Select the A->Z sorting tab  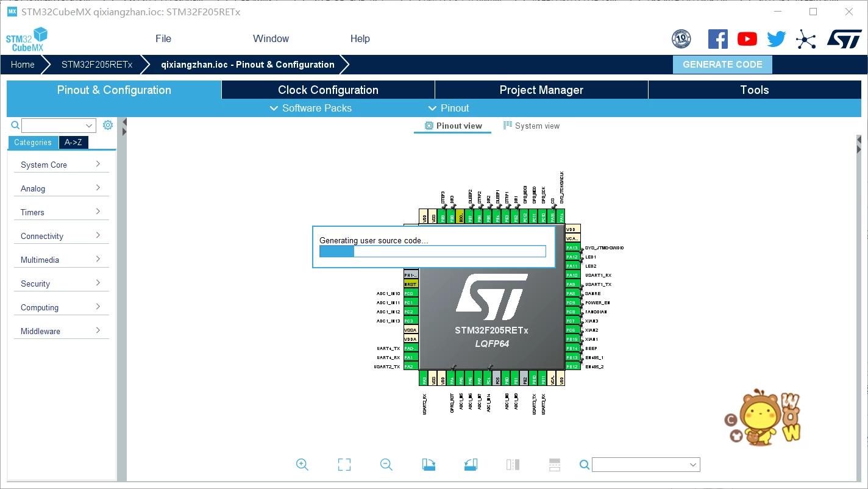click(74, 142)
